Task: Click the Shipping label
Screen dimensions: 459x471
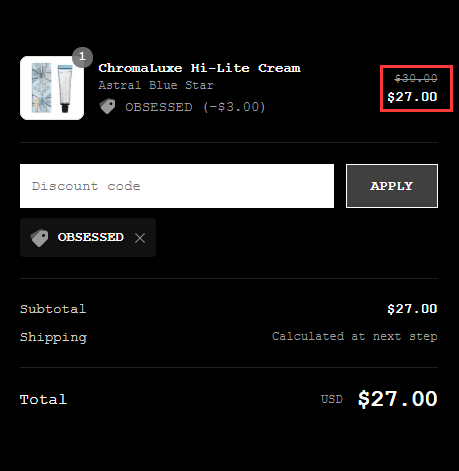Action: [53, 337]
